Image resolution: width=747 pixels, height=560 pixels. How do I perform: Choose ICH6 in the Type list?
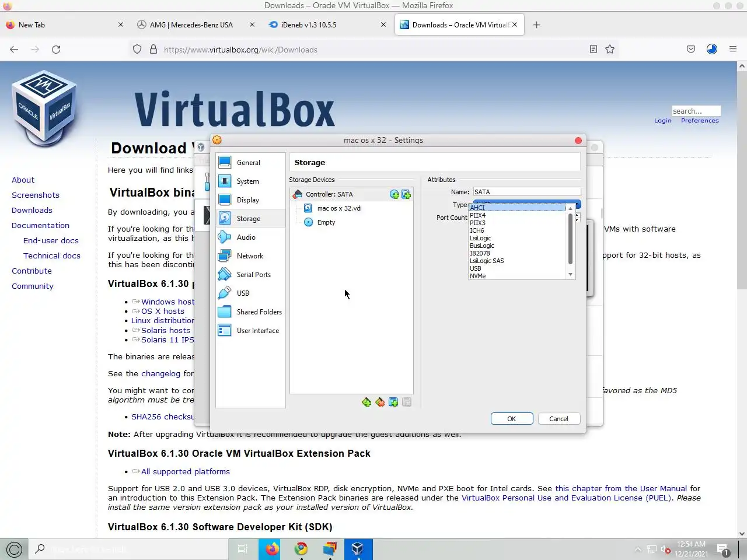pos(518,230)
